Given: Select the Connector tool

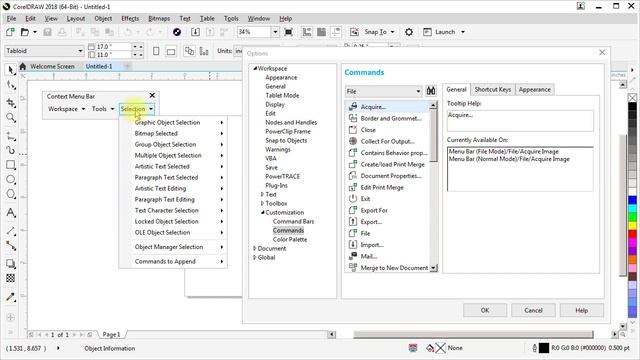Looking at the screenshot, I should pyautogui.click(x=11, y=246).
